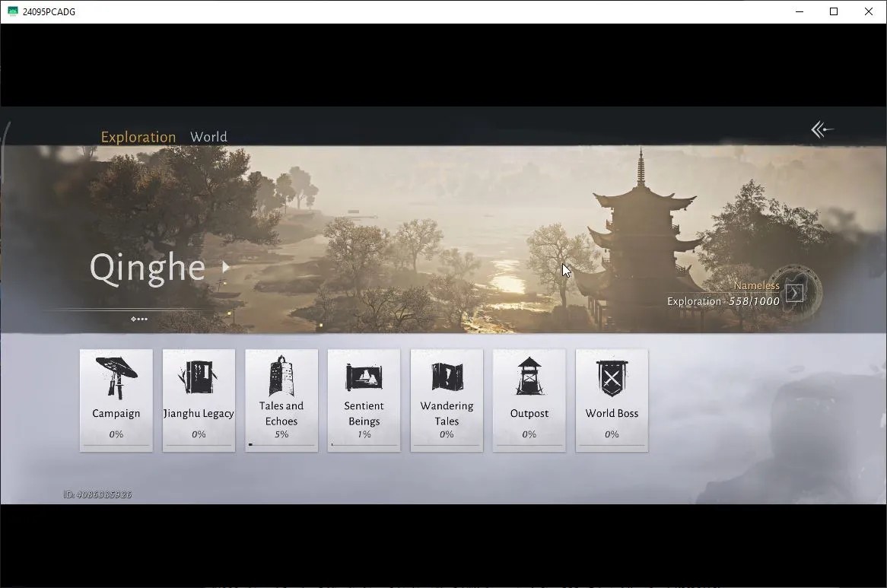887x588 pixels.
Task: Click the Tales and Echoes 5% value
Action: (281, 434)
